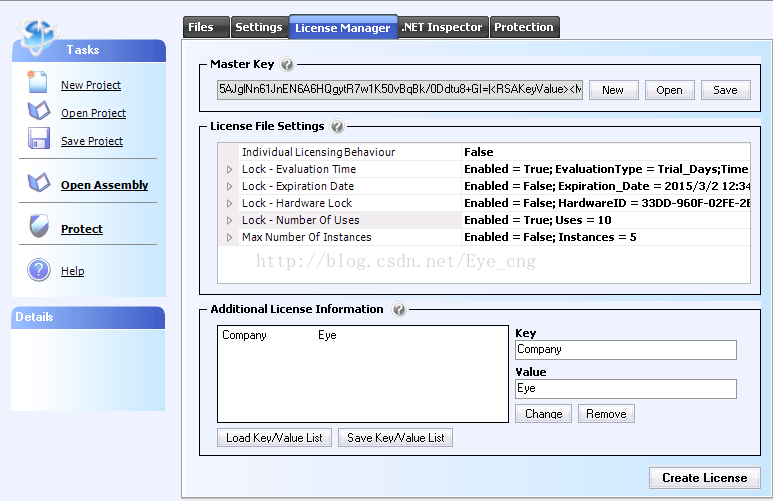Click the Save Project floppy disk icon

[x=39, y=139]
